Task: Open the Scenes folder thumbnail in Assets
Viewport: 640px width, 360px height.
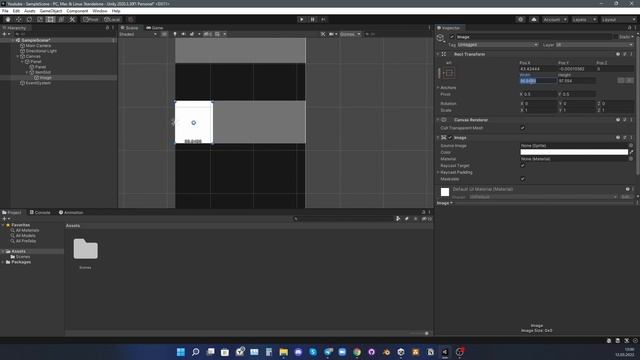Action: 85,249
